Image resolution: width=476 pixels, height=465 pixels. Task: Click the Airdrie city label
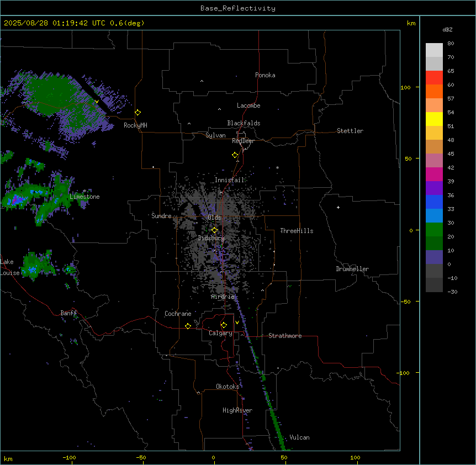[x=223, y=297]
